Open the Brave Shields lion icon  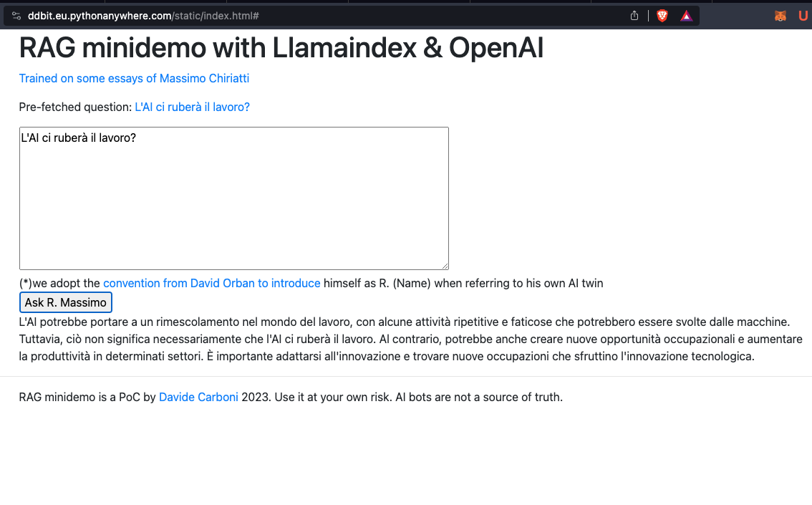[662, 16]
